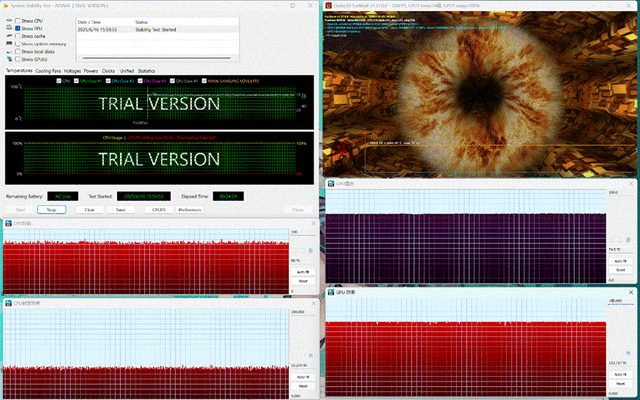
Task: Click the RAM module icon beside Stress system memory
Action: coord(9,44)
